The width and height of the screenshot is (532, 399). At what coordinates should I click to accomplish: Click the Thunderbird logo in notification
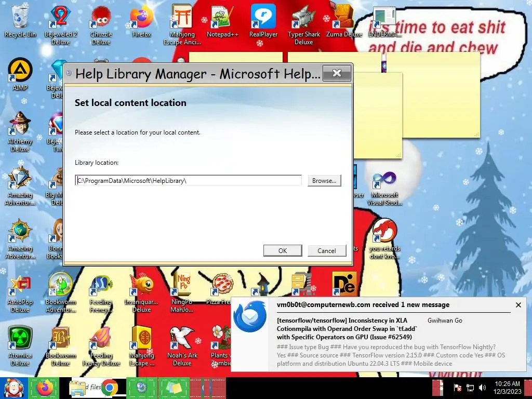pos(250,316)
